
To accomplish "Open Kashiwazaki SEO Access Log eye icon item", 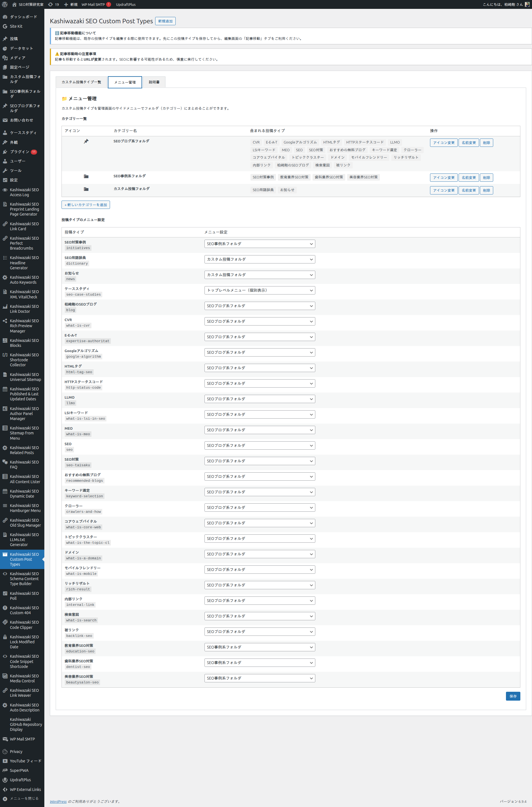I will point(5,190).
